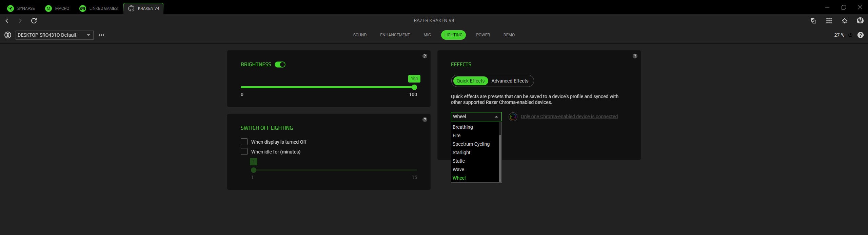Click the help icon in Effects panel
Viewport: 868px width, 235px height.
pyautogui.click(x=635, y=56)
